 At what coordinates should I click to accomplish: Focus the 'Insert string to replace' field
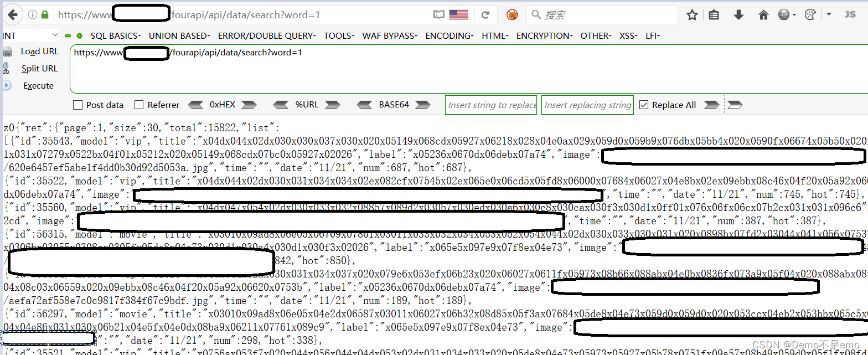(491, 105)
